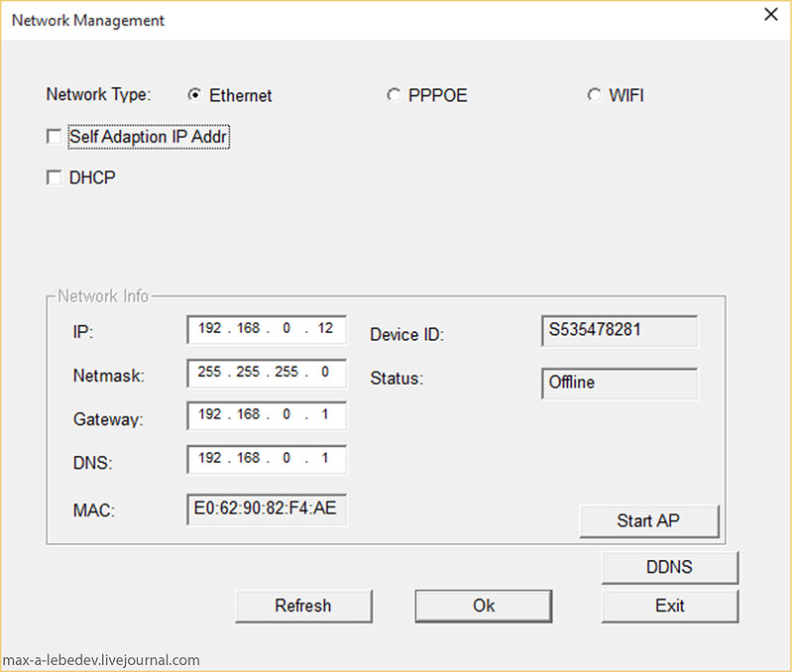The width and height of the screenshot is (793, 672).
Task: Select the PPPOE radio button
Action: [395, 95]
